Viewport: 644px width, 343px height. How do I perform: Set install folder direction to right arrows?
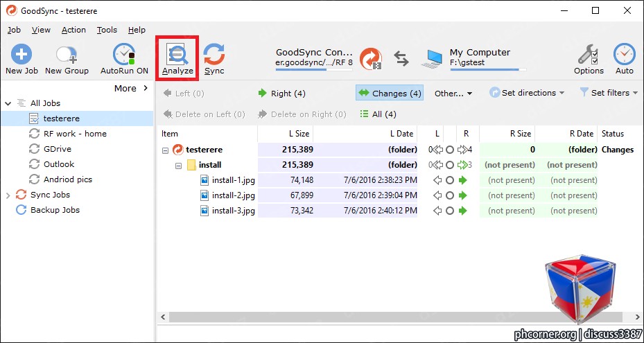point(462,165)
